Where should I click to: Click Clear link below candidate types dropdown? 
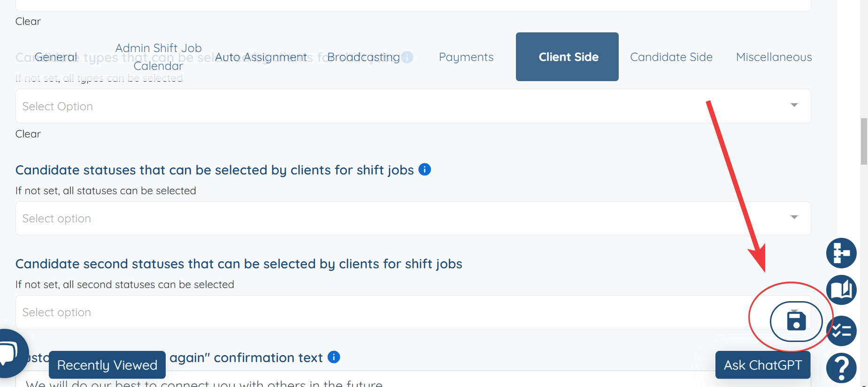click(x=28, y=134)
